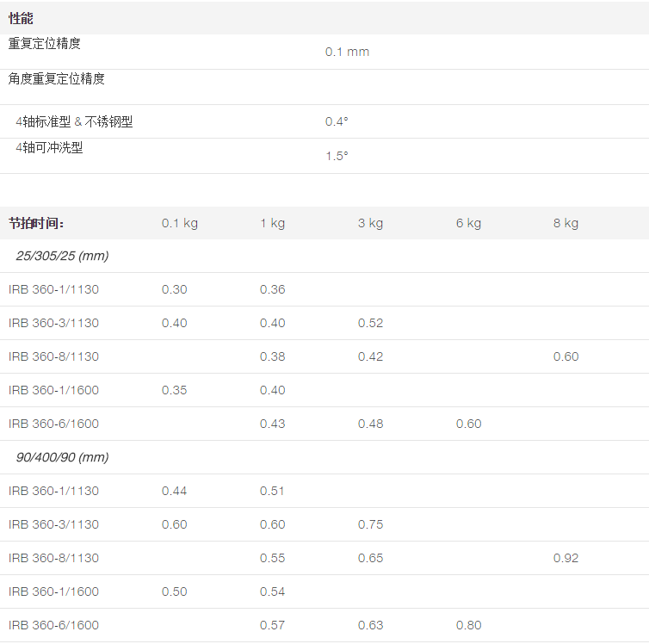649x644 pixels.
Task: Select the 0.36 cycle time value
Action: pyautogui.click(x=272, y=289)
